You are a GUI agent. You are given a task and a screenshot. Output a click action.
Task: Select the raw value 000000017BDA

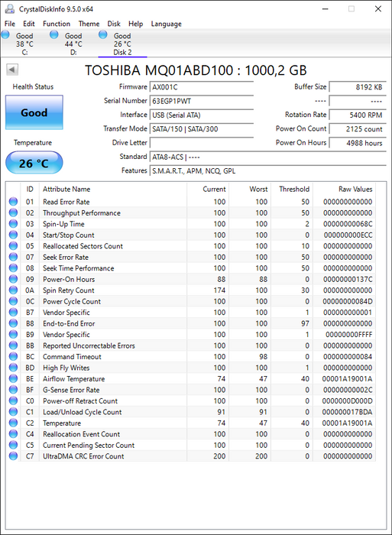pos(348,412)
